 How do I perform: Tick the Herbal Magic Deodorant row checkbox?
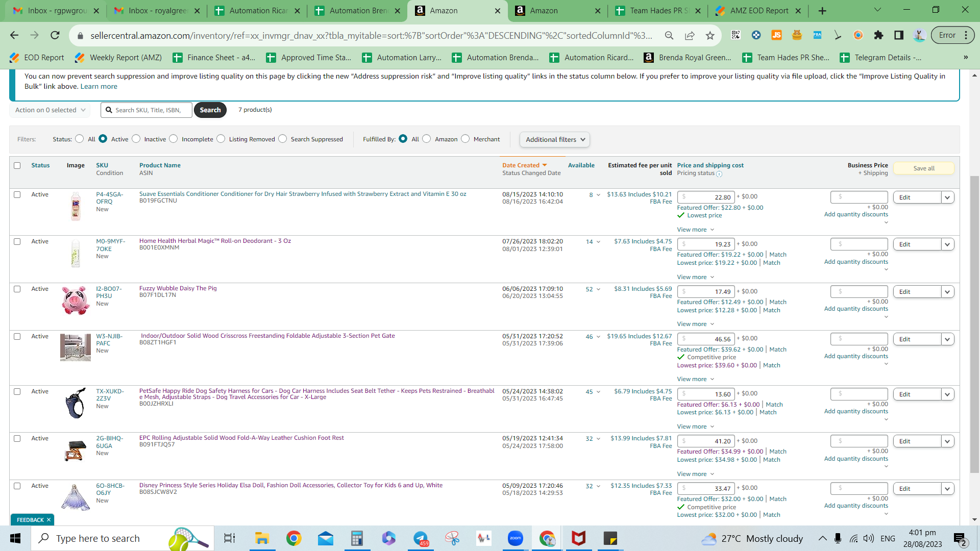pyautogui.click(x=17, y=241)
